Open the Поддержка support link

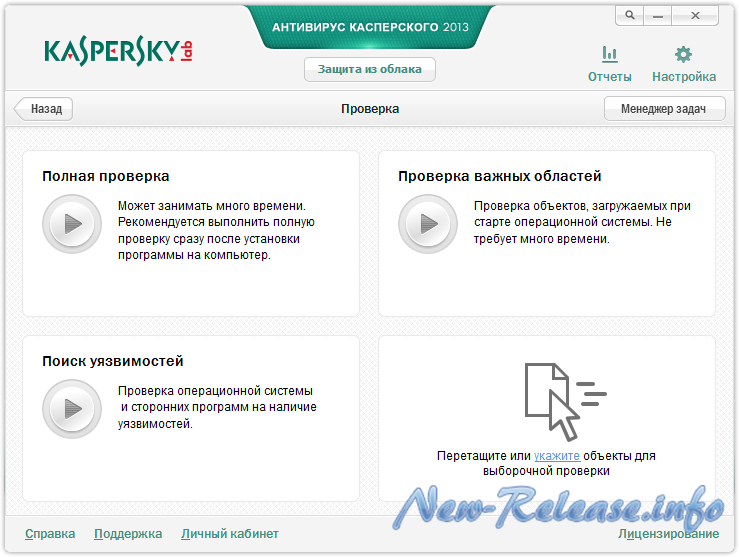[128, 533]
